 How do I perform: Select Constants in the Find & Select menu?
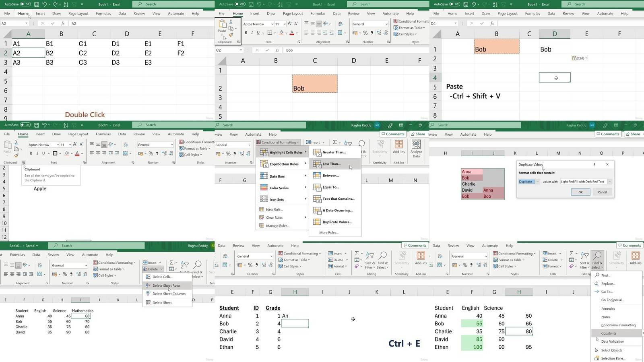click(x=616, y=333)
